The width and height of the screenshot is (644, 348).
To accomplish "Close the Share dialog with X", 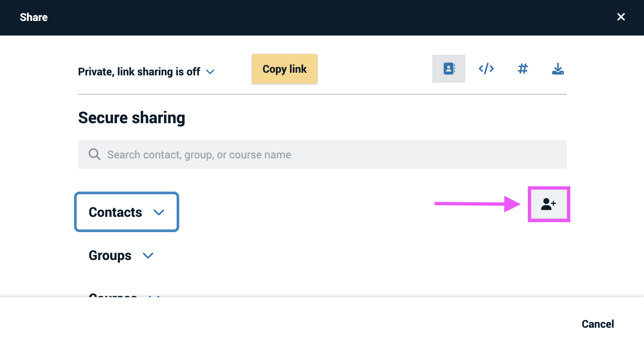I will tap(621, 17).
